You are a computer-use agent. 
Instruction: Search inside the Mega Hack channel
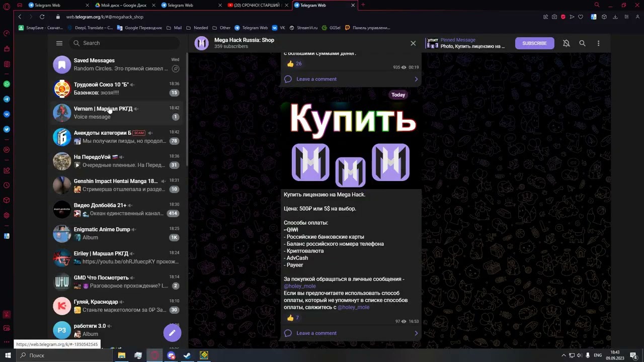582,43
